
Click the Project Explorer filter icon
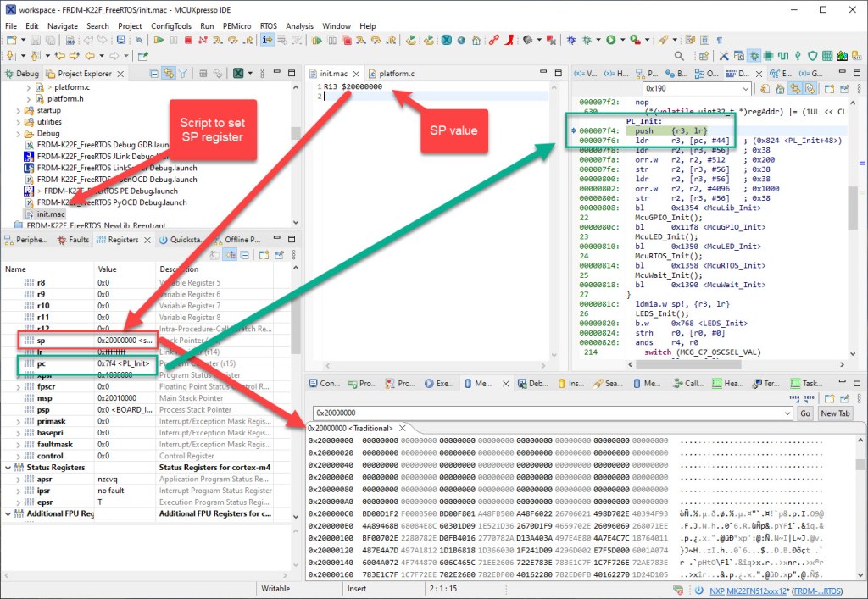click(182, 74)
